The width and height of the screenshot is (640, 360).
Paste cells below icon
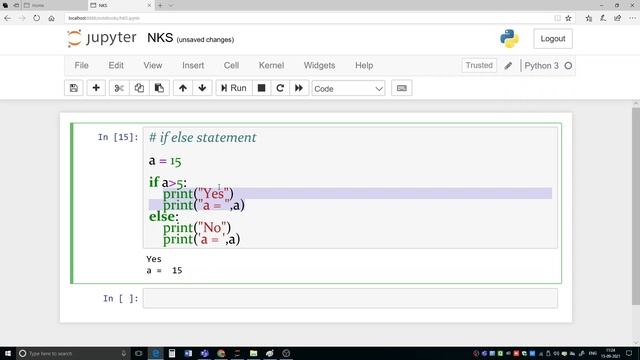pos(159,88)
